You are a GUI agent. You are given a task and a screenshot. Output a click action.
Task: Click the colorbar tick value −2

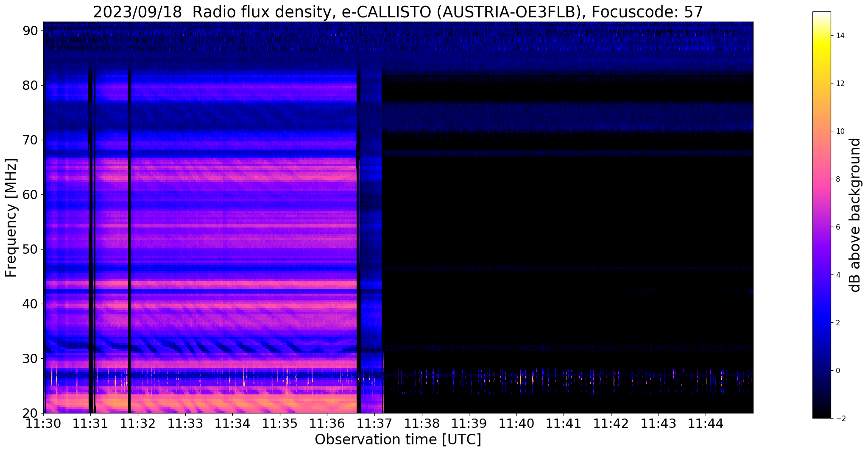[x=840, y=419]
